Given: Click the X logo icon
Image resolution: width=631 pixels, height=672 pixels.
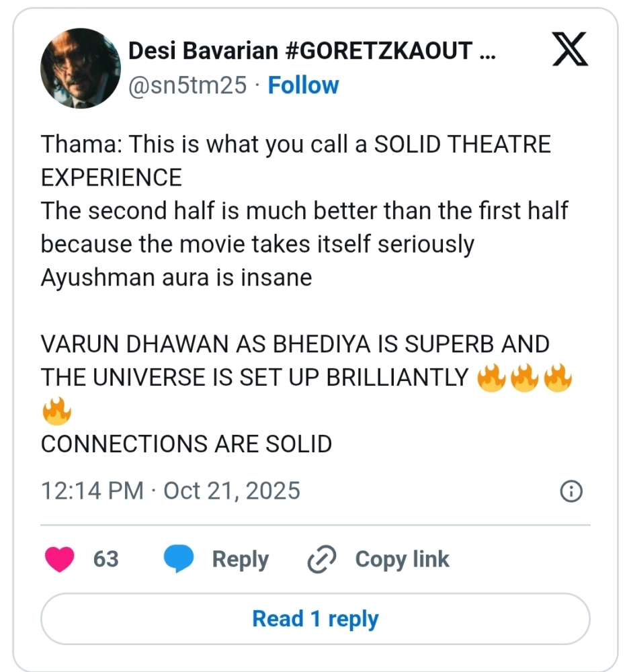Looking at the screenshot, I should [570, 52].
